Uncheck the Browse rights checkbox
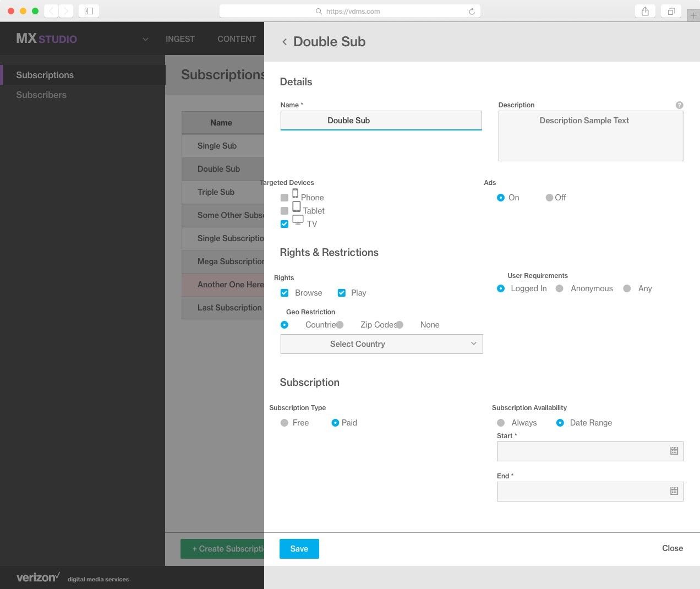This screenshot has height=589, width=700. pyautogui.click(x=285, y=293)
